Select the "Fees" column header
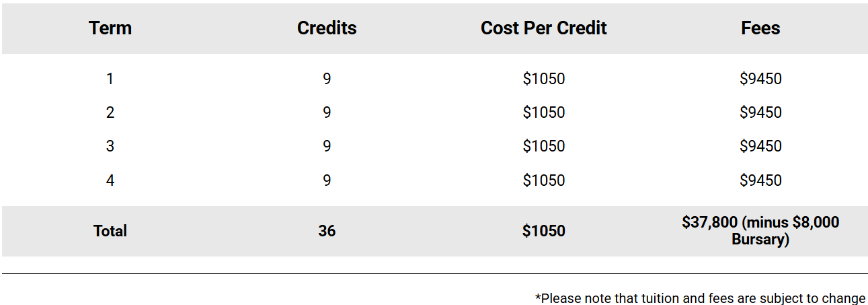The height and width of the screenshot is (305, 868). pos(760,28)
